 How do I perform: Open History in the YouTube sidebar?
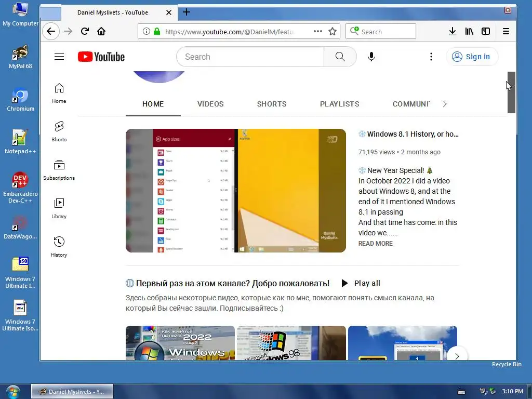coord(59,247)
